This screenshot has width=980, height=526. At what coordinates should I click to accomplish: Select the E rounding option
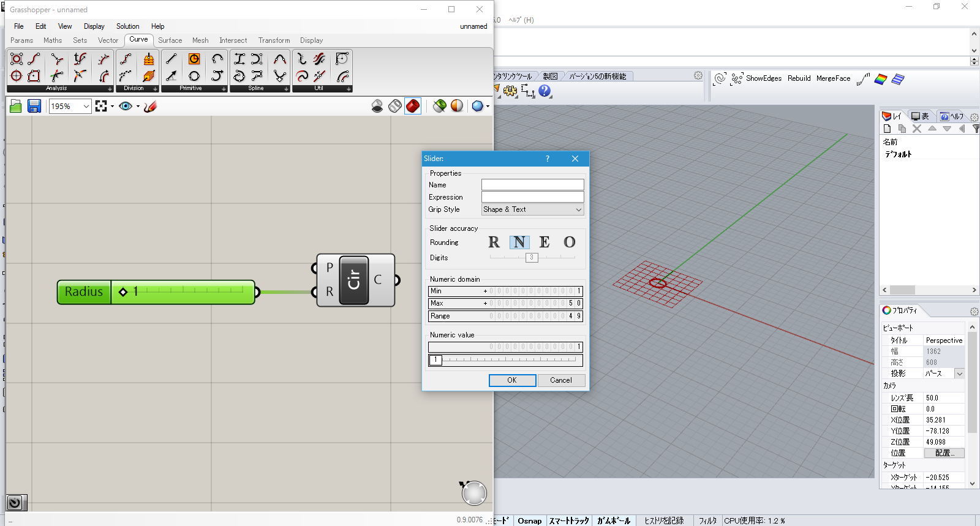click(x=545, y=242)
